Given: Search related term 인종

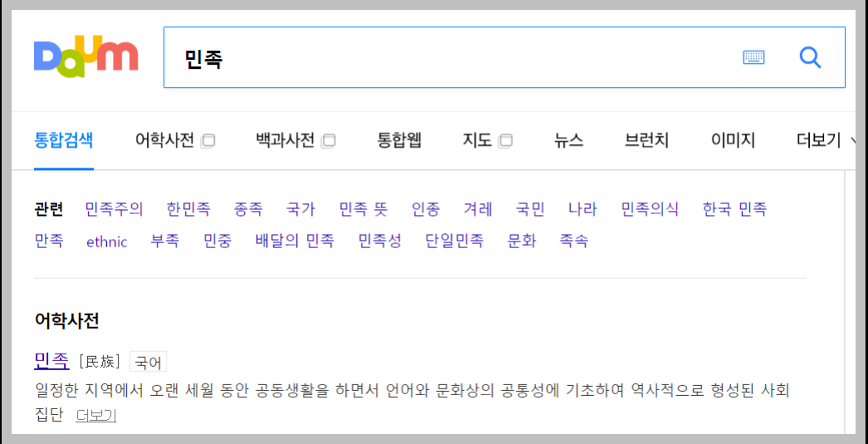Looking at the screenshot, I should point(426,209).
